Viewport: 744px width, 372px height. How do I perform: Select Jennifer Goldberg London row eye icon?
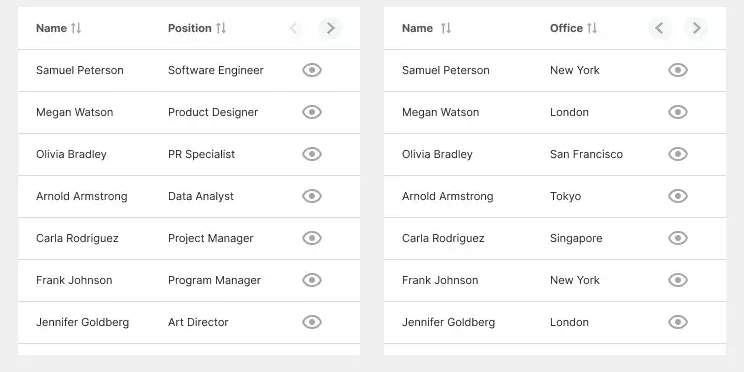pos(678,322)
